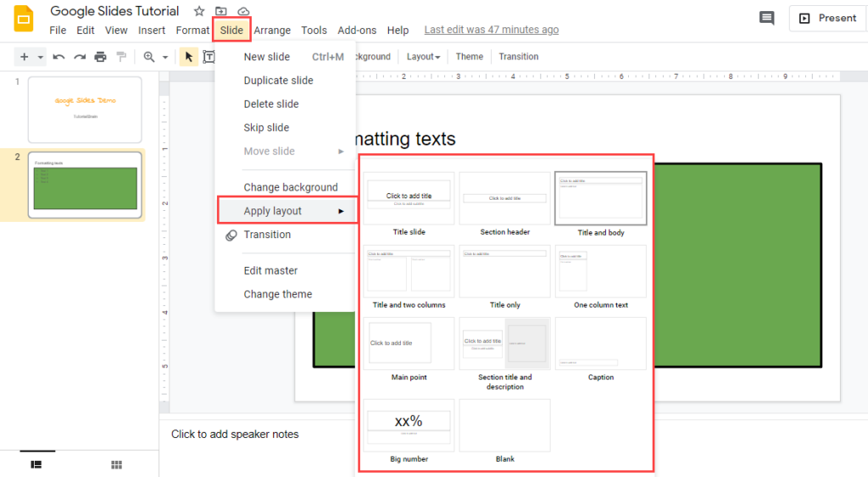Choose Delete slide
868x477 pixels.
tap(285, 104)
